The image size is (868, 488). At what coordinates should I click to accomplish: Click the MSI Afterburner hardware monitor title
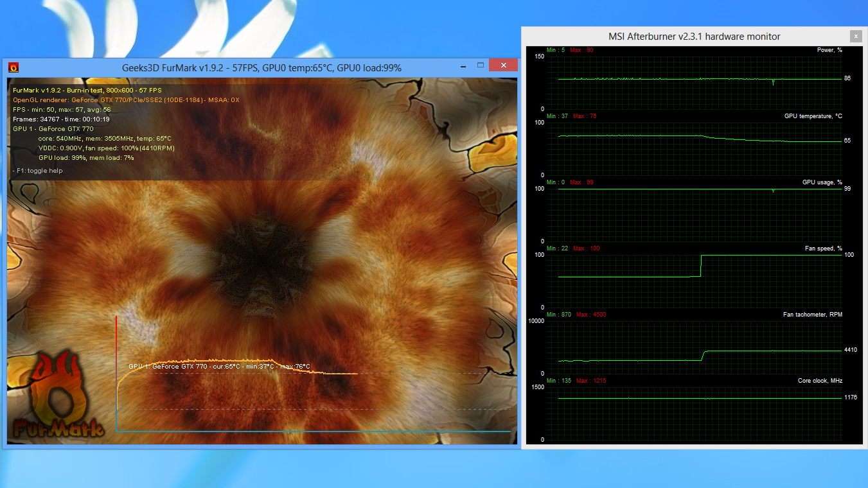pyautogui.click(x=695, y=37)
